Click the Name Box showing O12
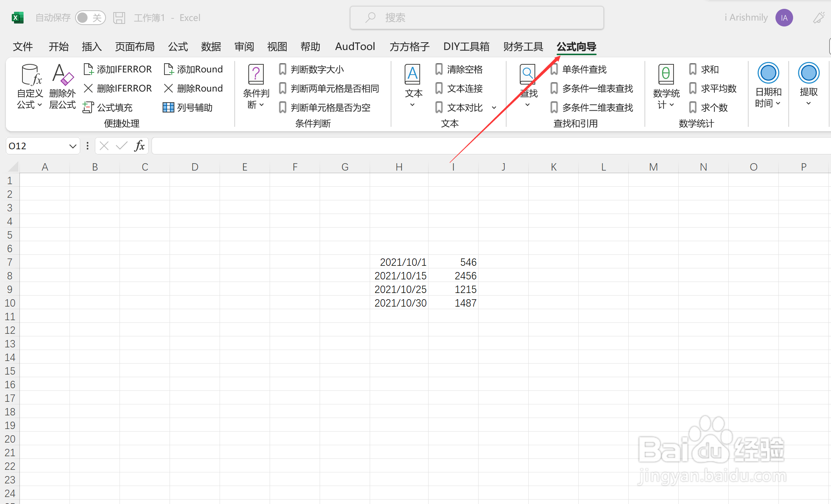The height and width of the screenshot is (504, 831). pos(37,146)
